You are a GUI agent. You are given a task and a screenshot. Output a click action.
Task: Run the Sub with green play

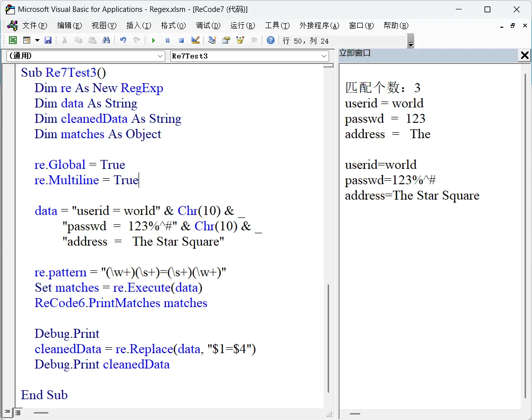[x=153, y=41]
